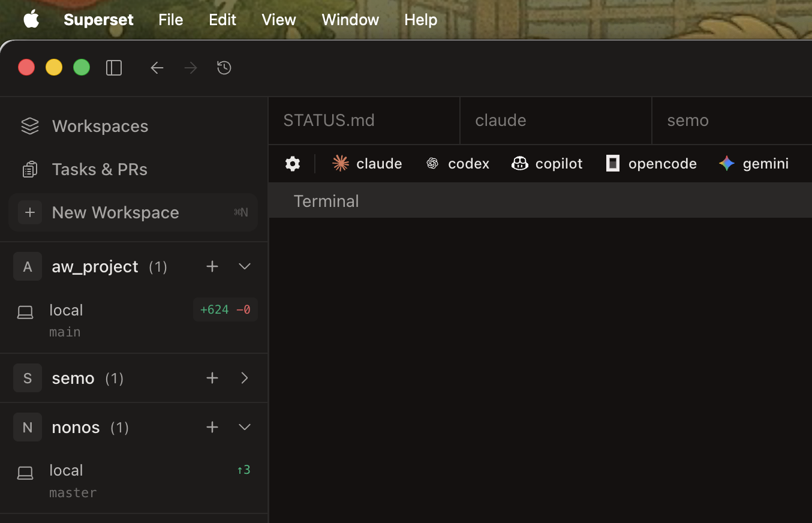
Task: Launch the claude agent
Action: pyautogui.click(x=367, y=164)
